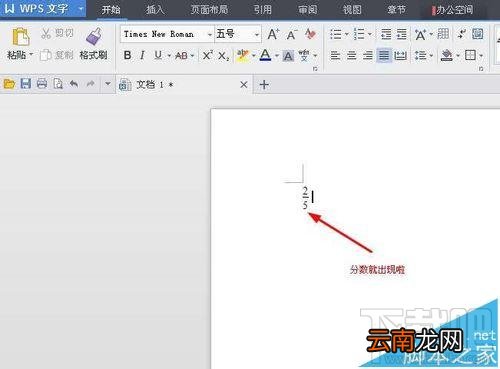
Task: Open bullets style dropdown arrow
Action: (x=346, y=34)
